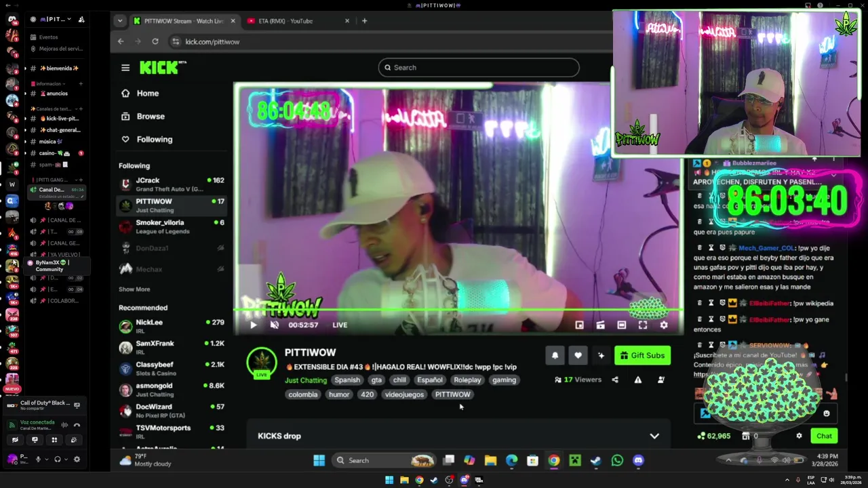Close the ETA (RMX) YouTube tab
This screenshot has width=868, height=488.
click(x=347, y=21)
